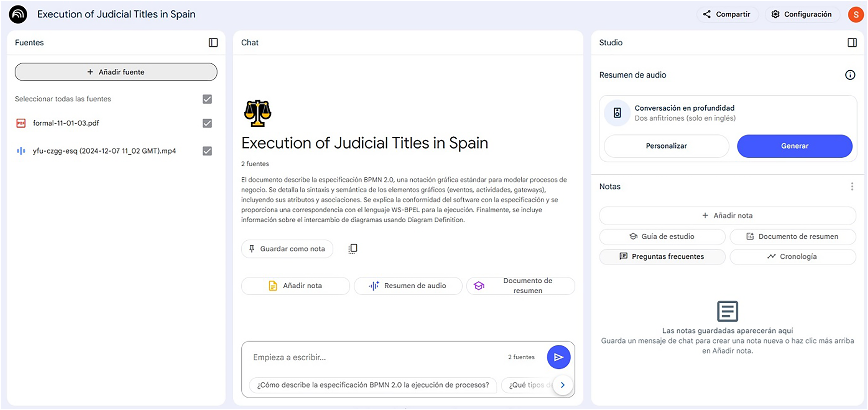
Task: Select Cronología note option
Action: pos(792,257)
